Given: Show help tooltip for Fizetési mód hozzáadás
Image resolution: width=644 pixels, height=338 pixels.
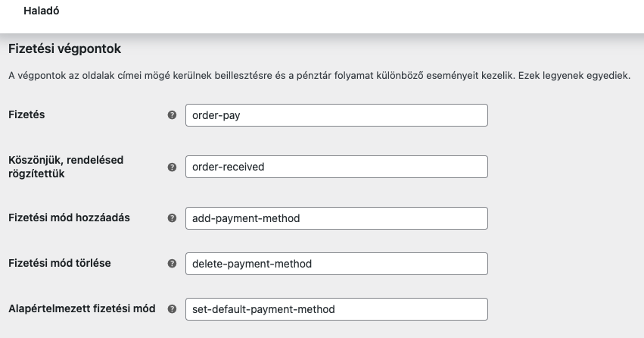Looking at the screenshot, I should click(x=172, y=218).
